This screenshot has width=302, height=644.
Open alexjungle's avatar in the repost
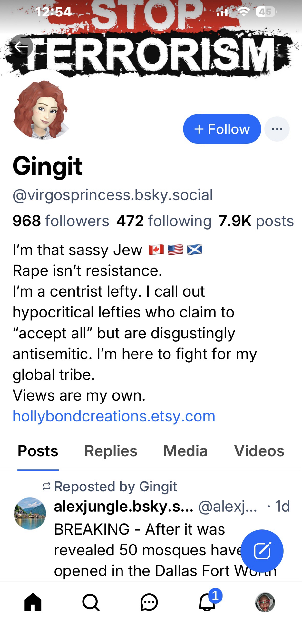click(x=30, y=514)
